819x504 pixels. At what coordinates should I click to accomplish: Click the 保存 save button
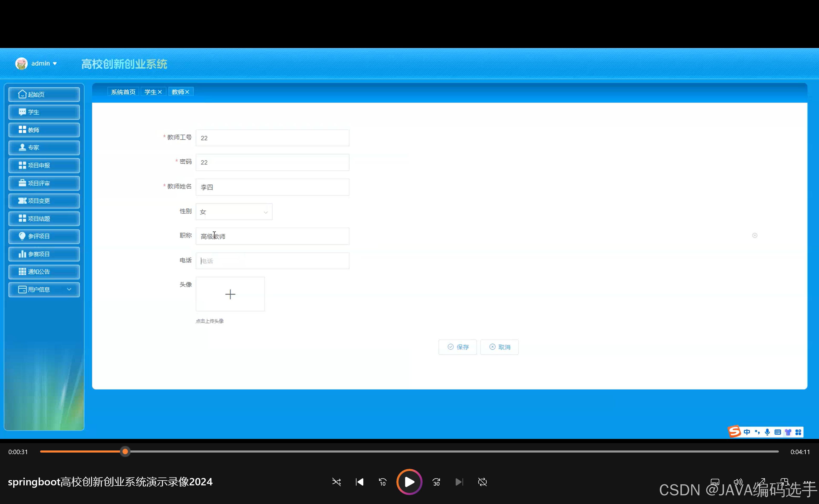pyautogui.click(x=458, y=347)
